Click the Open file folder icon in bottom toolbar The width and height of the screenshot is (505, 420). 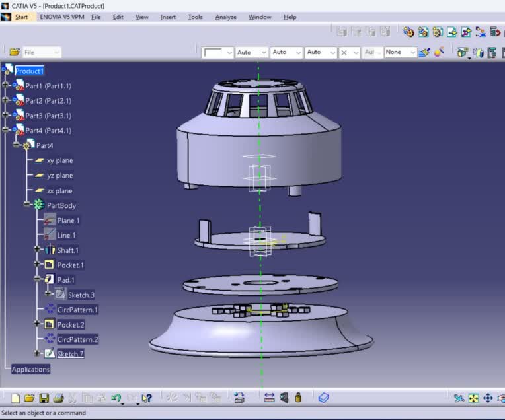point(29,398)
